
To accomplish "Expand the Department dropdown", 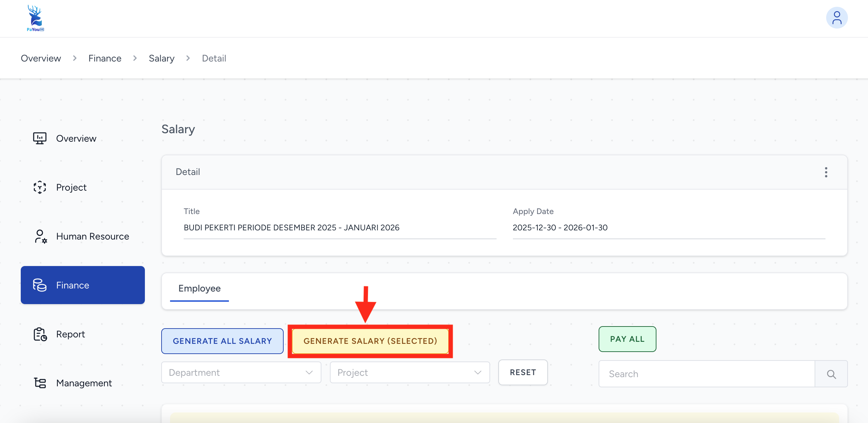I will (241, 373).
